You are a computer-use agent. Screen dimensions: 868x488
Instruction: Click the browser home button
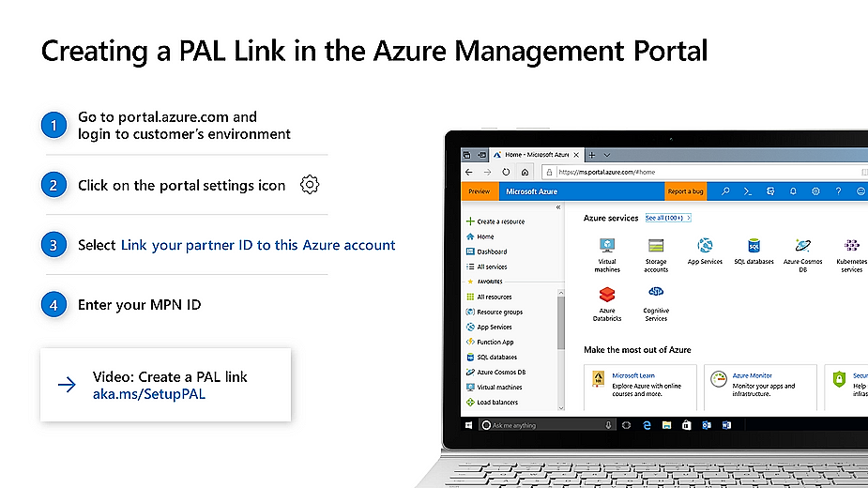(x=525, y=173)
